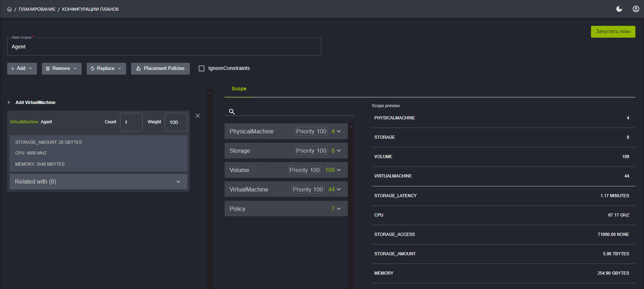Click the Scope preview label
The image size is (644, 289).
point(386,106)
